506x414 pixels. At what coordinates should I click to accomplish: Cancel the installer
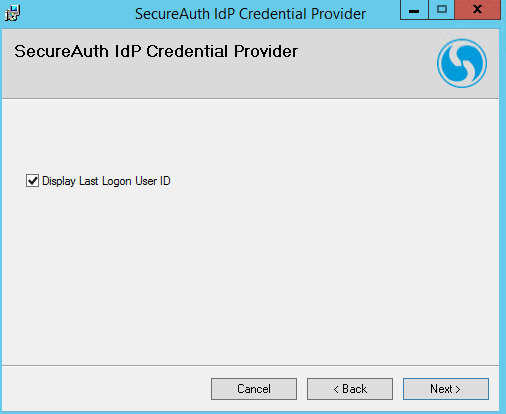click(x=254, y=389)
